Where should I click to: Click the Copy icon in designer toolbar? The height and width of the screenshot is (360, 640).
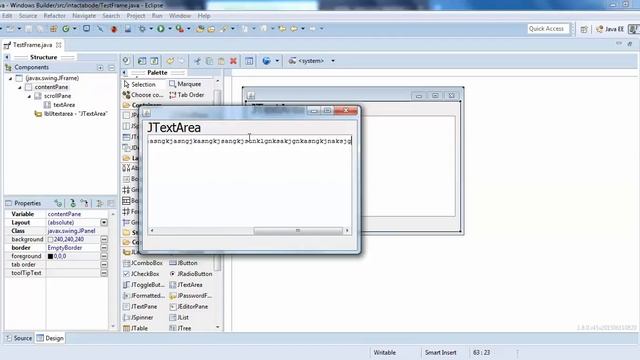click(209, 61)
